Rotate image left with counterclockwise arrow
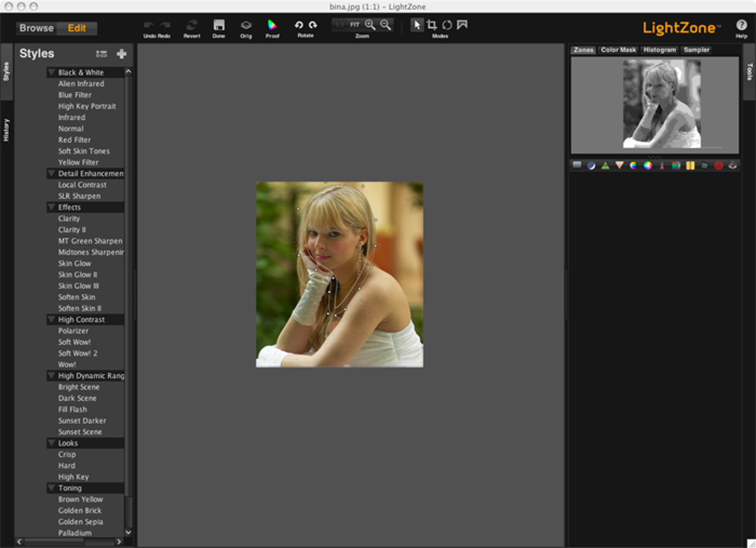This screenshot has width=756, height=548. coord(299,24)
